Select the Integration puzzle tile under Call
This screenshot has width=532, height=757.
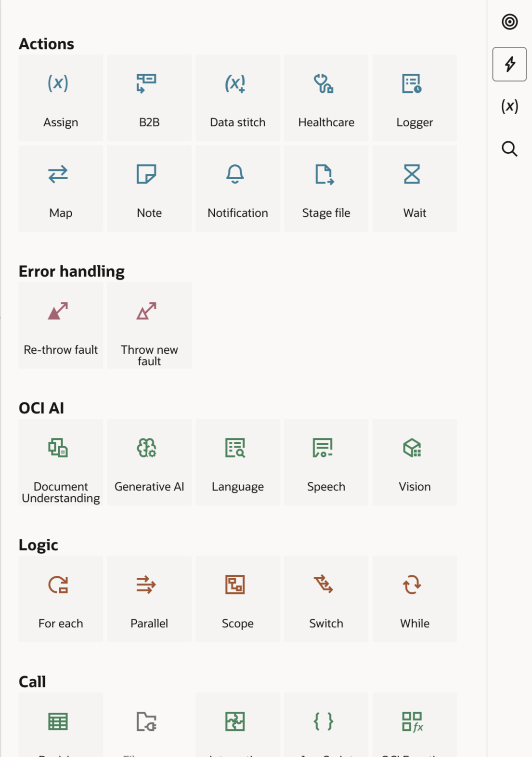[x=238, y=725]
